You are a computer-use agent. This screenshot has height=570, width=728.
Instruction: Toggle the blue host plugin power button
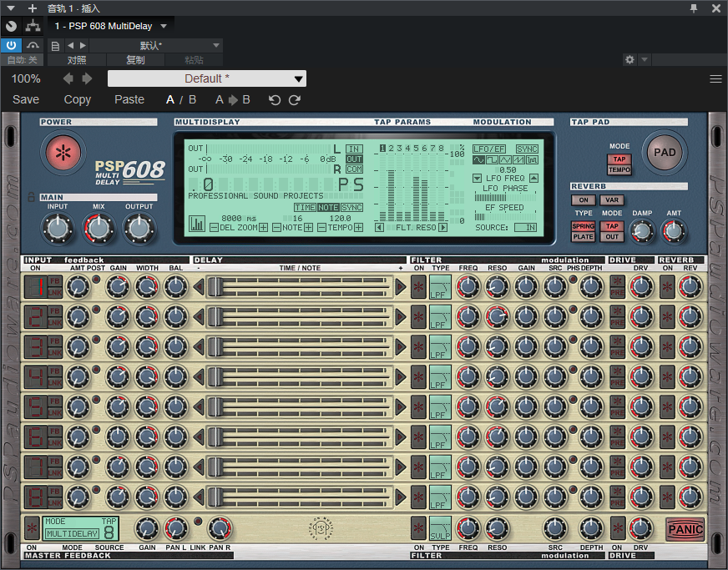tap(11, 46)
